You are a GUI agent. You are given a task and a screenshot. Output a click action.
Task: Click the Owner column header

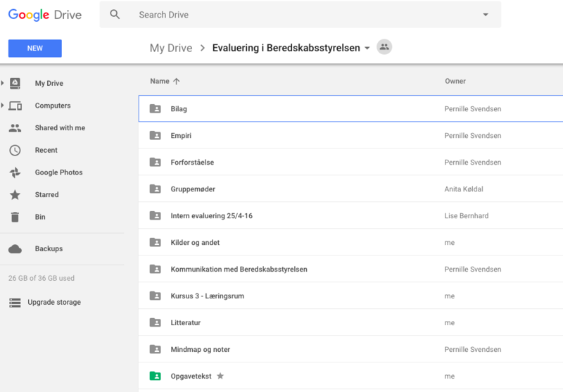tap(455, 81)
